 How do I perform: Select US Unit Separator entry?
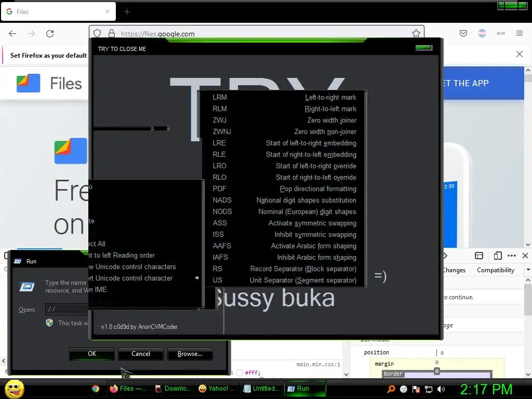pyautogui.click(x=284, y=280)
